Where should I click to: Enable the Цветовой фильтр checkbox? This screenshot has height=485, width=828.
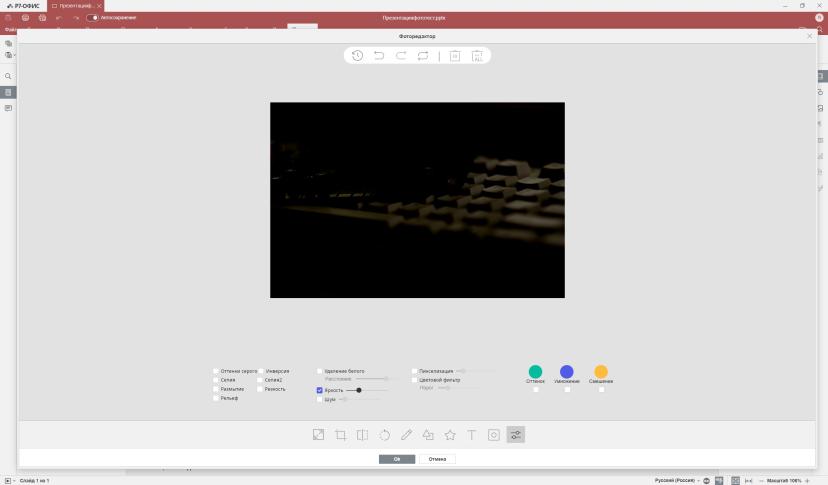point(415,380)
